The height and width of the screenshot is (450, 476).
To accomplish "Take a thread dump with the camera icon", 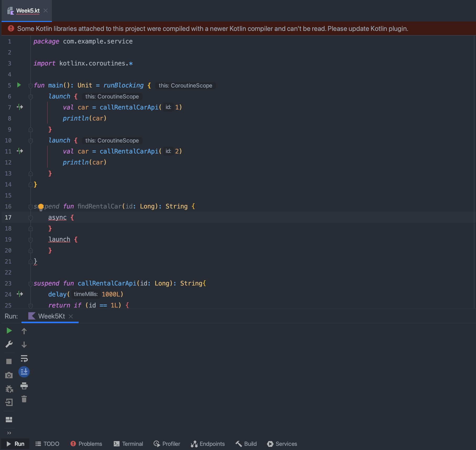I will click(x=9, y=375).
